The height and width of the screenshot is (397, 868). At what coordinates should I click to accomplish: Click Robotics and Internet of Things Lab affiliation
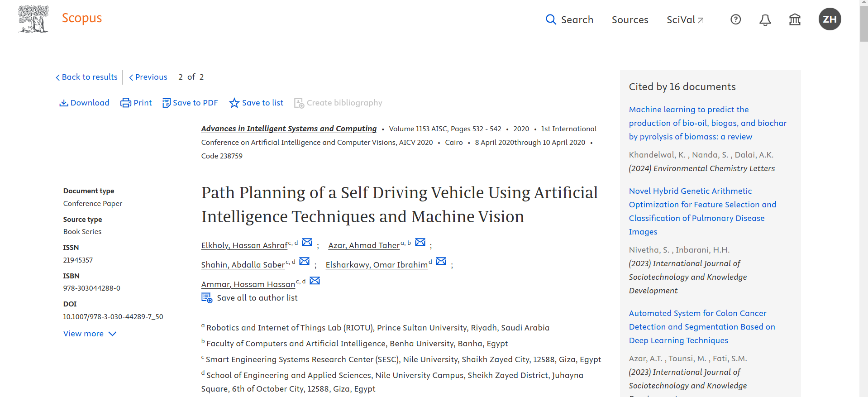click(378, 328)
